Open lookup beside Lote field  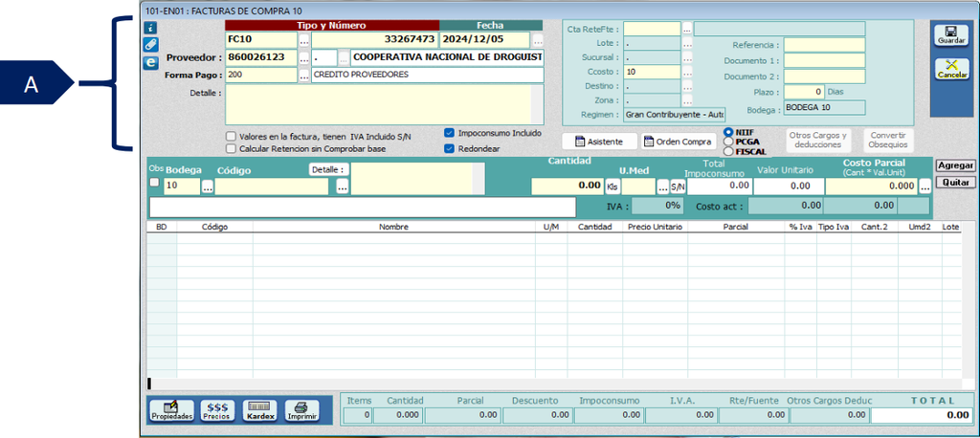click(687, 44)
